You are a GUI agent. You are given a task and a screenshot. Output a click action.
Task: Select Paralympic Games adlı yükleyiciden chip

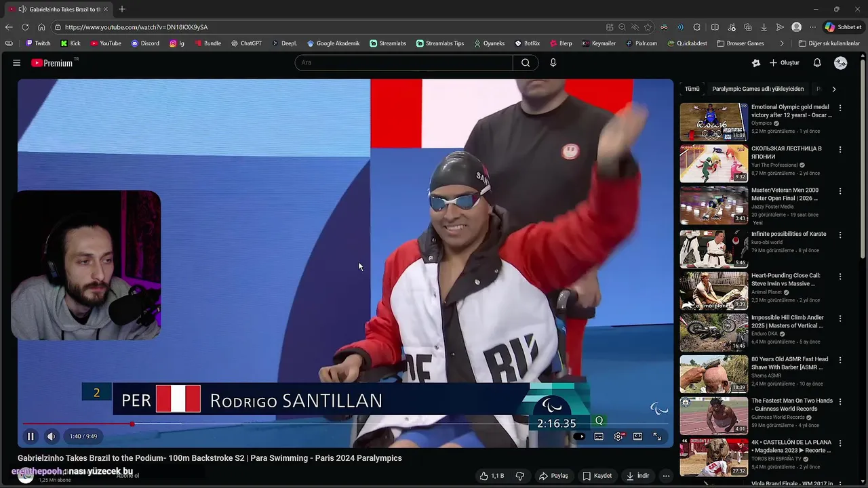(x=757, y=89)
